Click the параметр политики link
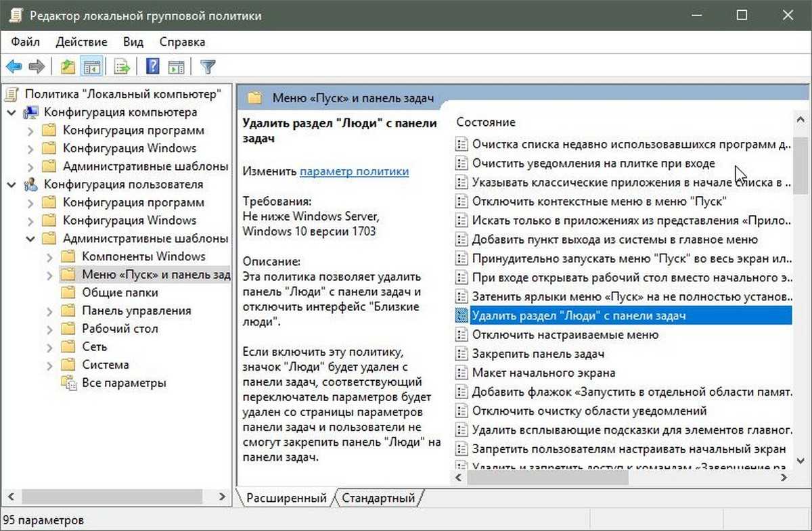The width and height of the screenshot is (812, 531). click(354, 172)
